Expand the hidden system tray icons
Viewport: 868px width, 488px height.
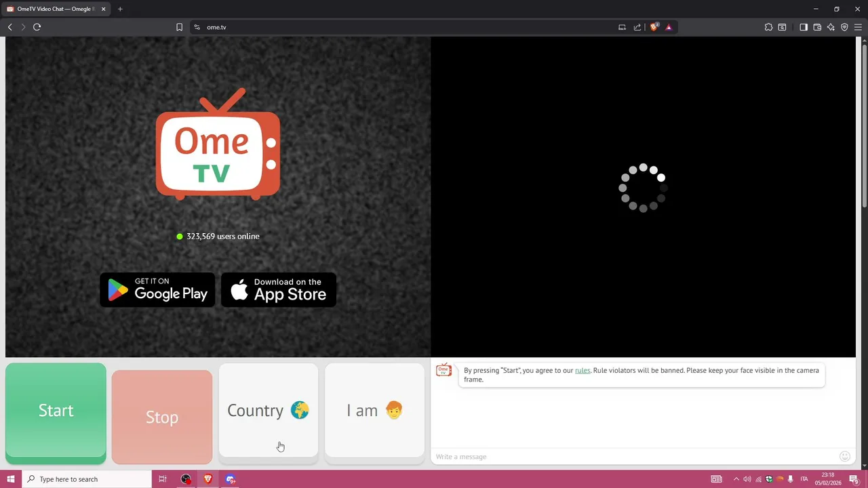[x=736, y=479]
